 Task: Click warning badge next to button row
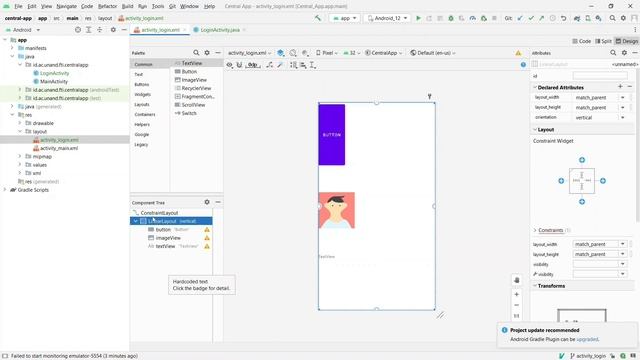point(207,230)
